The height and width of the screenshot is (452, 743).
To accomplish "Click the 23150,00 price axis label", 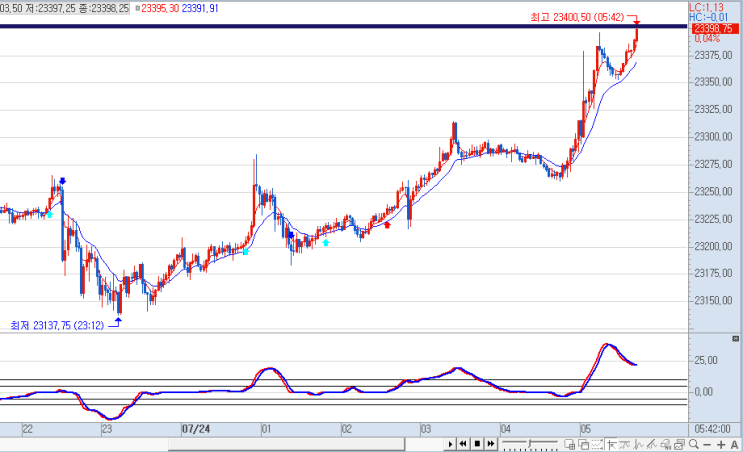I will (x=713, y=300).
